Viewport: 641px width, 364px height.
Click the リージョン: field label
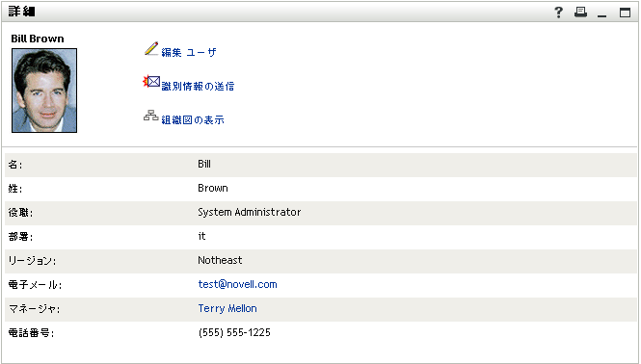point(32,261)
